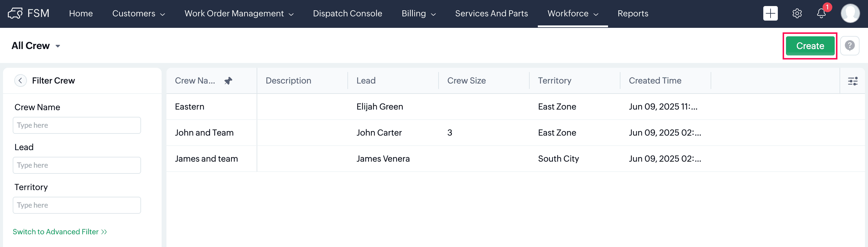Open Services And Parts
This screenshot has height=247, width=868.
click(x=491, y=14)
